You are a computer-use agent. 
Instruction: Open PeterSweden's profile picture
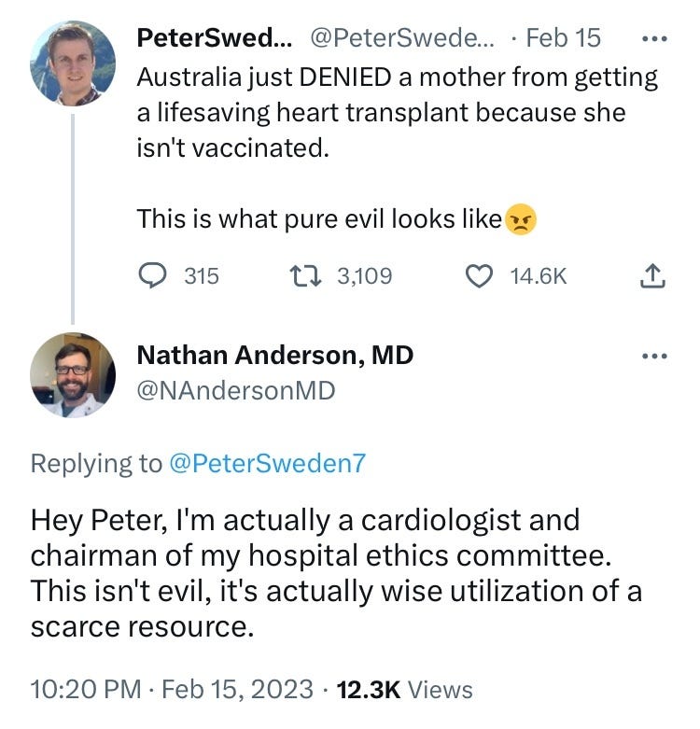coord(73,62)
